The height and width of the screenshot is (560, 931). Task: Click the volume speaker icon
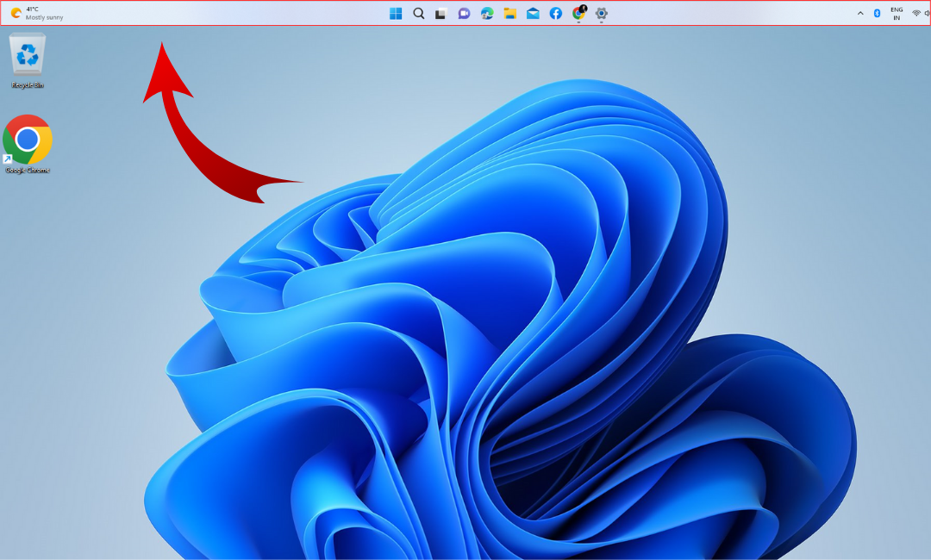pyautogui.click(x=928, y=13)
